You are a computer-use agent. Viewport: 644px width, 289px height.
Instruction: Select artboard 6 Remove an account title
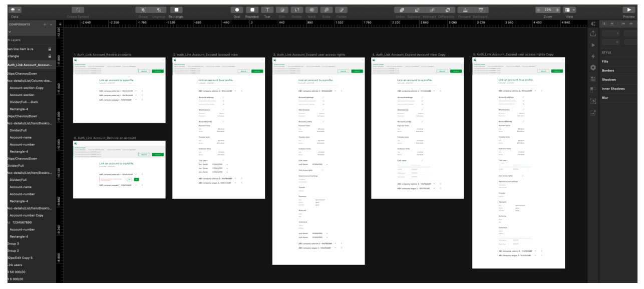click(x=109, y=137)
